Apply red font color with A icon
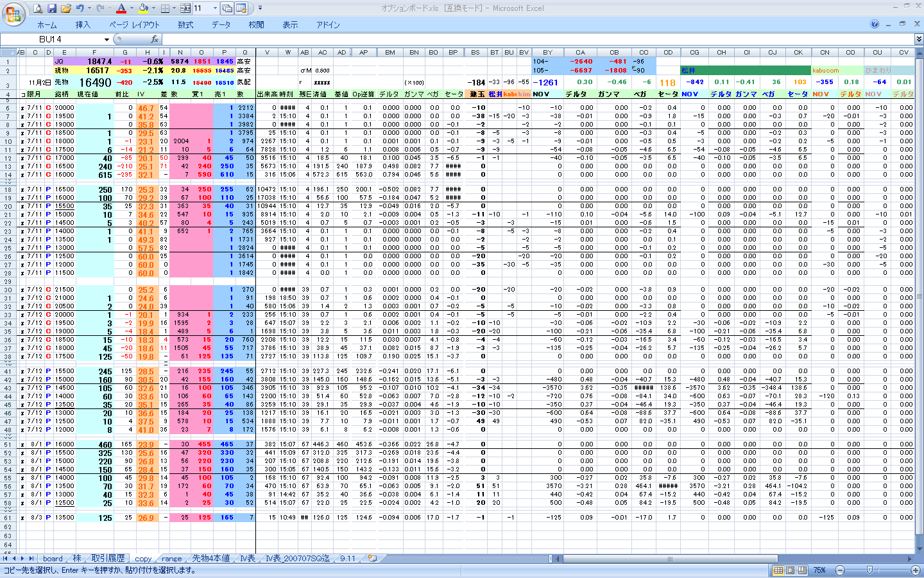The height and width of the screenshot is (578, 924). click(x=121, y=8)
